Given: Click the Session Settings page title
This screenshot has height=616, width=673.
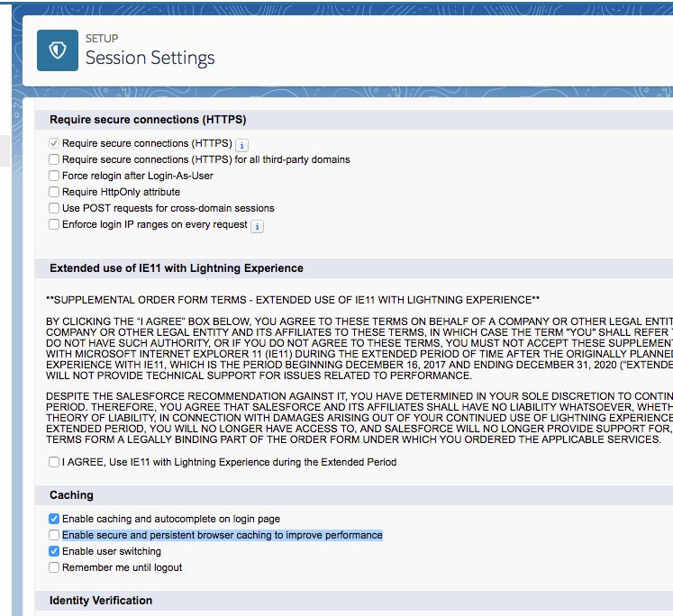Looking at the screenshot, I should coord(150,58).
